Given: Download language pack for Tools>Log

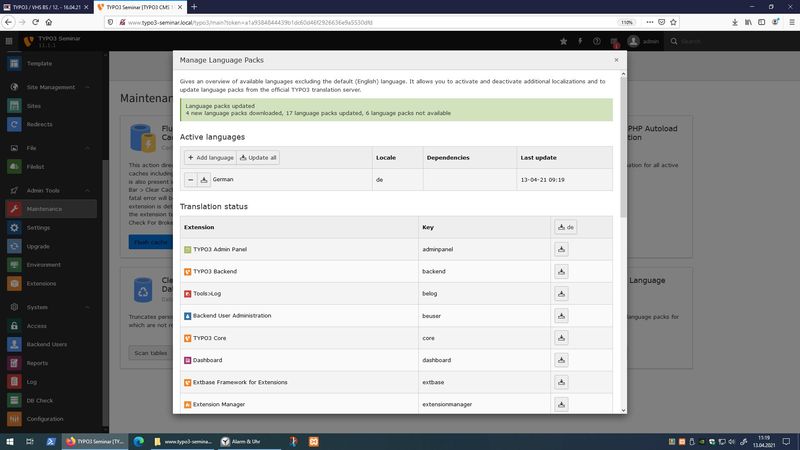Looking at the screenshot, I should point(561,294).
